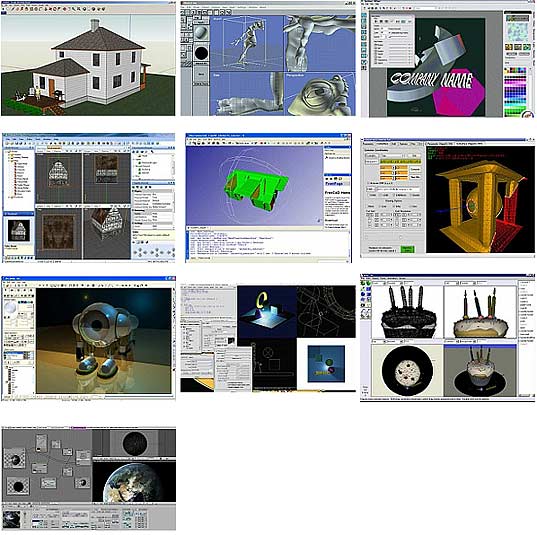Screen dimensions: 537x535
Task: Adjust the bottom orange slider in pavilion window
Action: pyautogui.click(x=394, y=178)
